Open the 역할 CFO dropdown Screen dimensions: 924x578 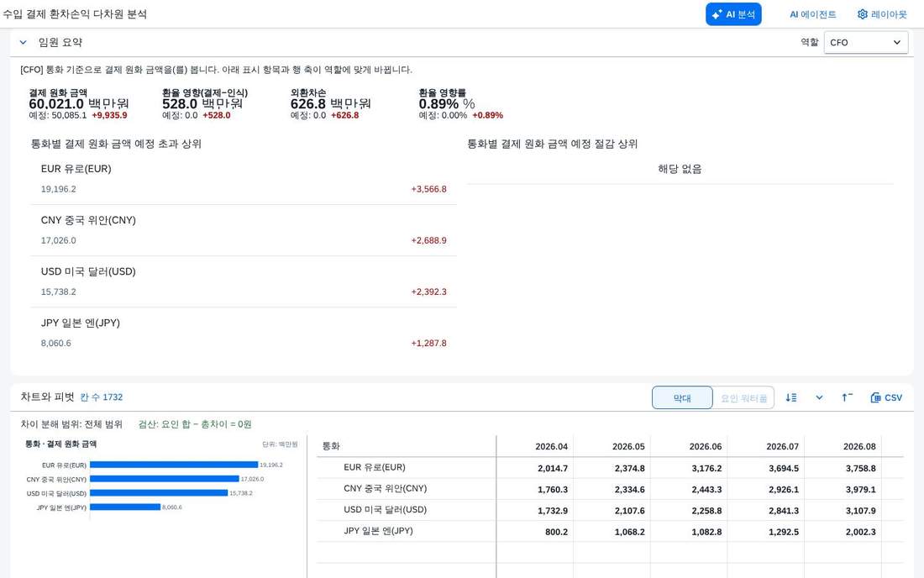[x=866, y=42]
